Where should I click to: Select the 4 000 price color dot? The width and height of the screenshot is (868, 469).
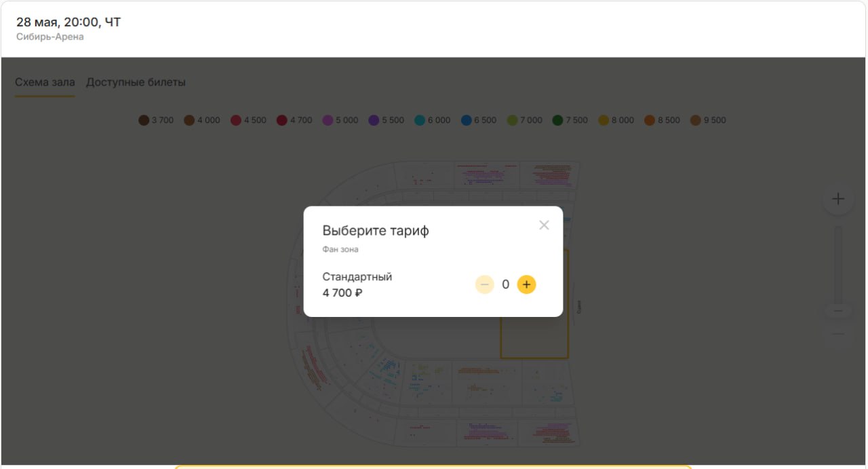189,120
